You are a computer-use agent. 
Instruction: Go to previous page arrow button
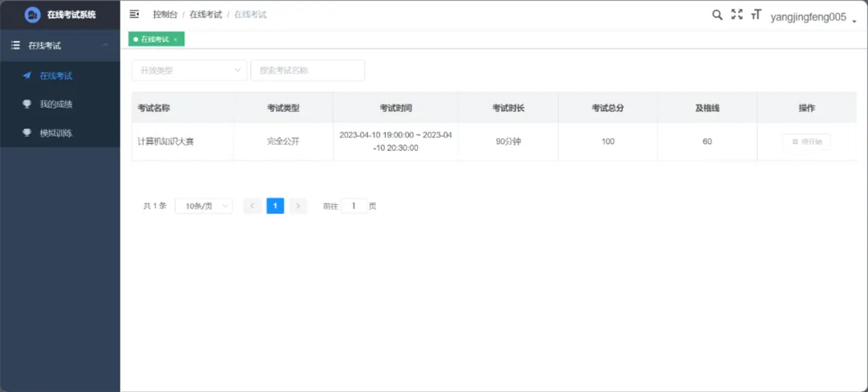coord(252,206)
